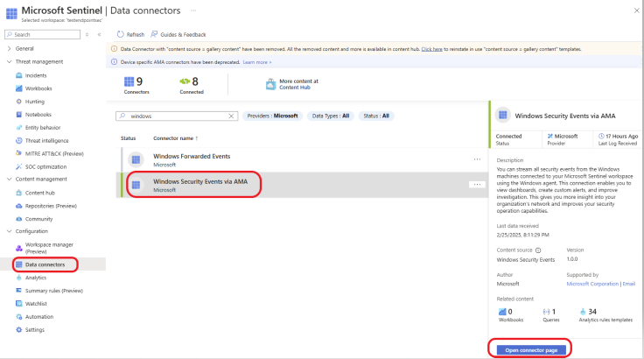Click the 8 Connected count
644x359 pixels.
[192, 85]
